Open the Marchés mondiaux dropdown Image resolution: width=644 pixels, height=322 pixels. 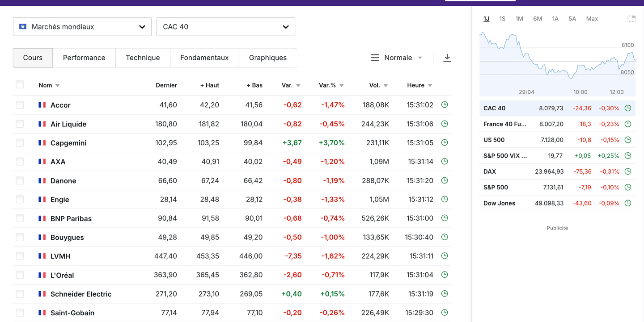pos(82,27)
